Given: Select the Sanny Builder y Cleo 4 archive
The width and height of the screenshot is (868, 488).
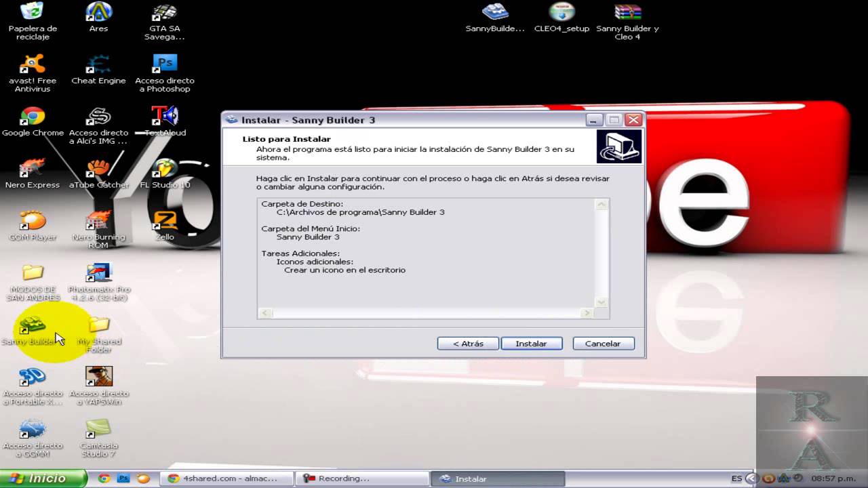Looking at the screenshot, I should [x=627, y=21].
